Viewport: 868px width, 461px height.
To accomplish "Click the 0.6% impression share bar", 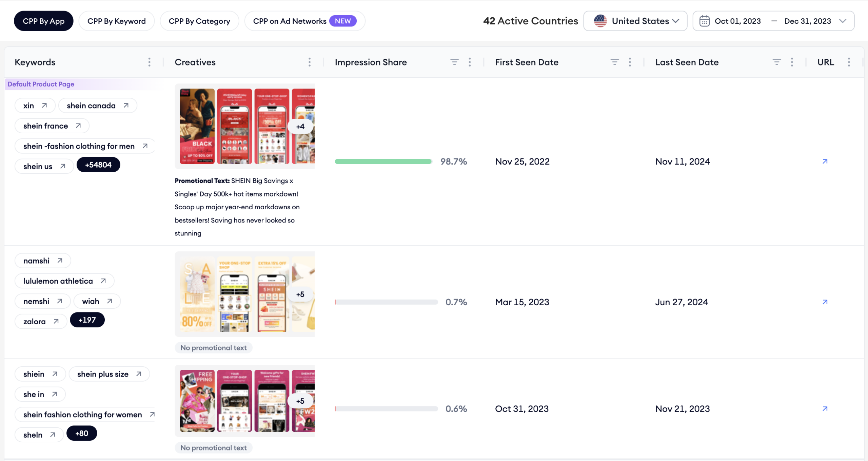I will (x=386, y=409).
